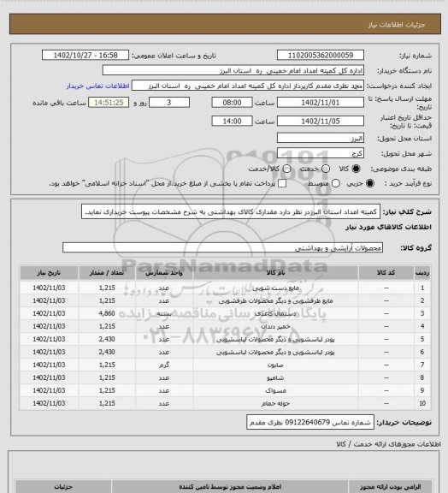Click the announcement date field 1402/10/27 - 16:58
This screenshot has width=448, height=493.
(x=85, y=55)
